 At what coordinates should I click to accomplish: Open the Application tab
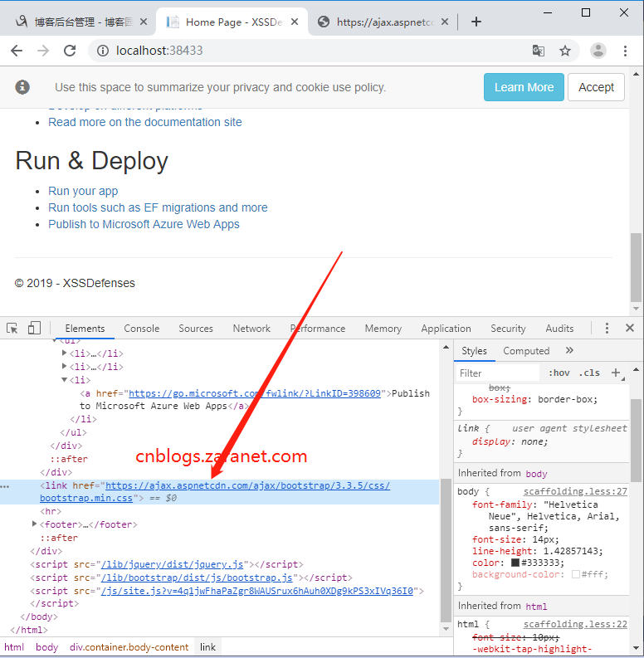(x=446, y=329)
